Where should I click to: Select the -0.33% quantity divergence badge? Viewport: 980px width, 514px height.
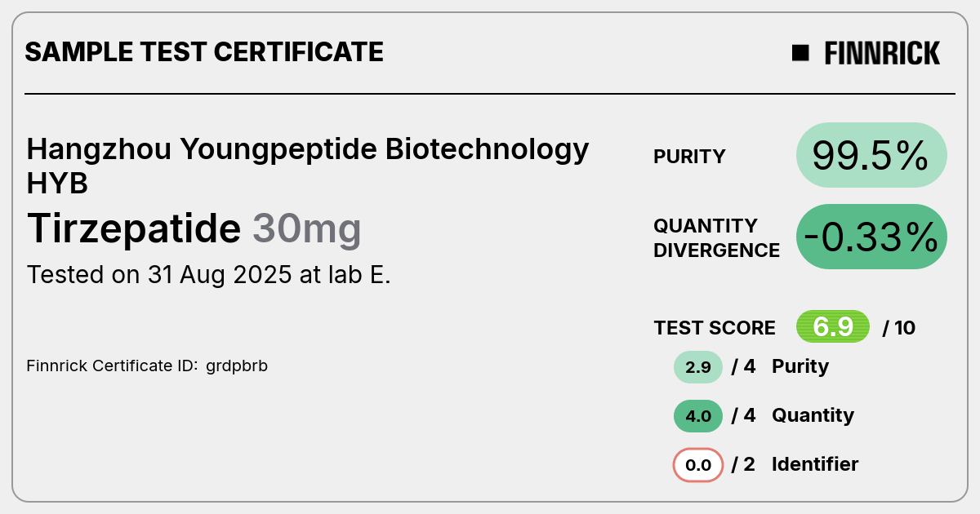pyautogui.click(x=871, y=237)
